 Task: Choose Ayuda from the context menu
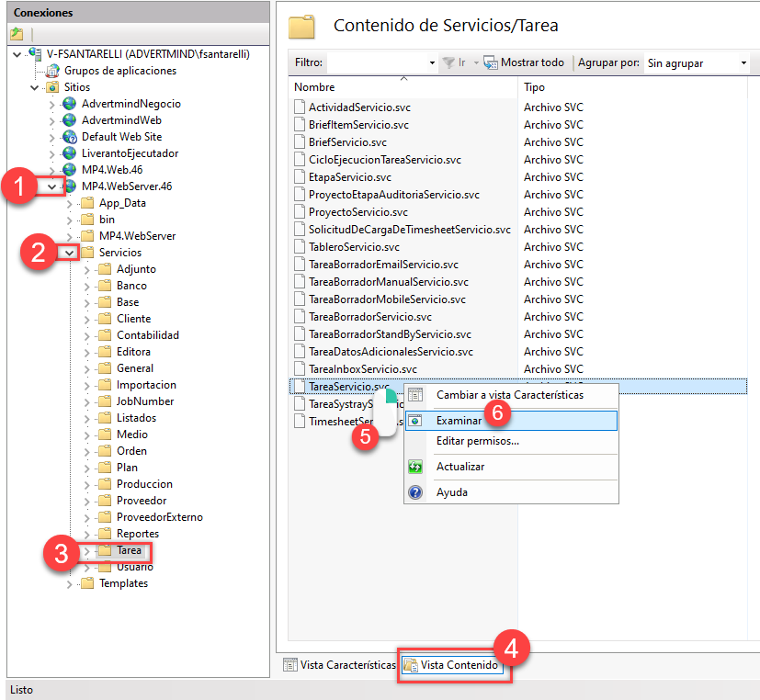[x=511, y=492]
